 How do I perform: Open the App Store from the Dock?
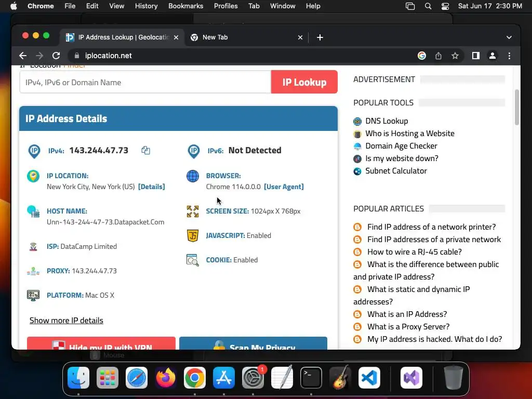(x=224, y=378)
